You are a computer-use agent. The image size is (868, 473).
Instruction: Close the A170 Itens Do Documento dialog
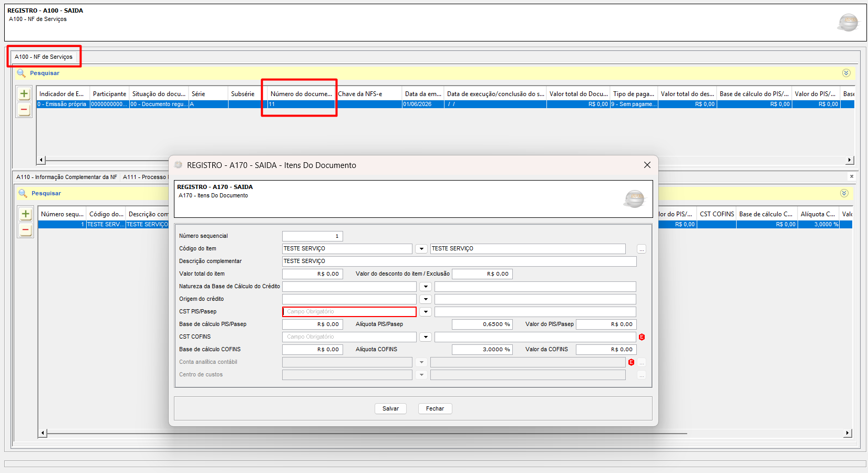[647, 165]
